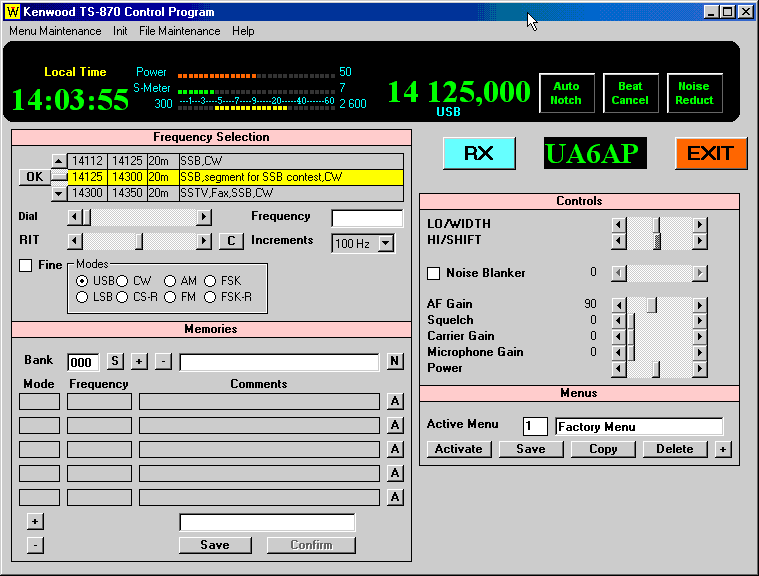Click OK in Frequency Selection

34,177
